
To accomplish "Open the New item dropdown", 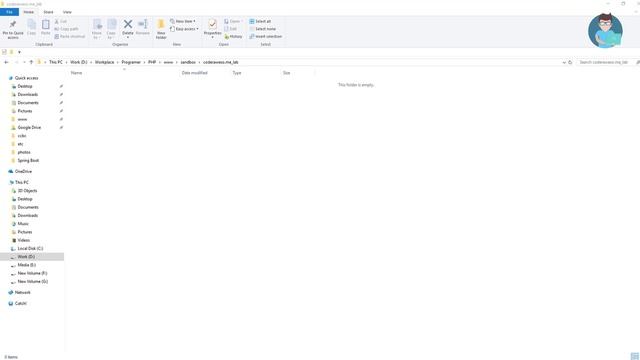I will (x=183, y=21).
